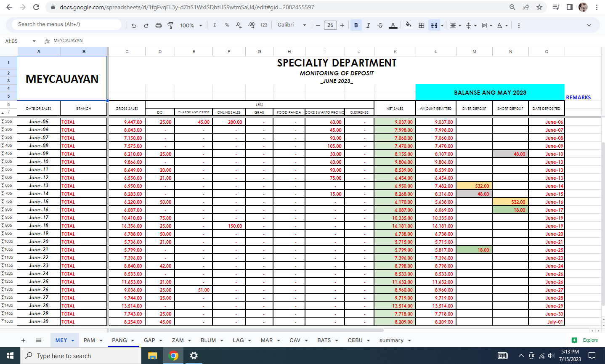Switch to the ZAM sheet tab
Viewport: 605px width, 364px height.
(181, 340)
